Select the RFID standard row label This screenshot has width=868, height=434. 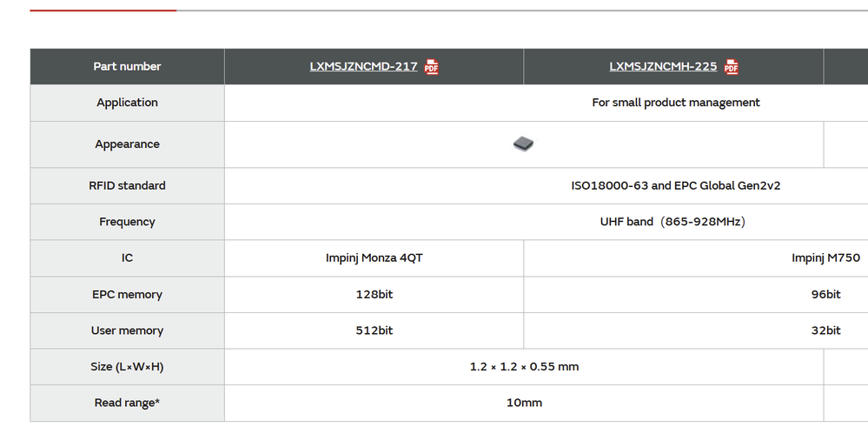(x=127, y=185)
